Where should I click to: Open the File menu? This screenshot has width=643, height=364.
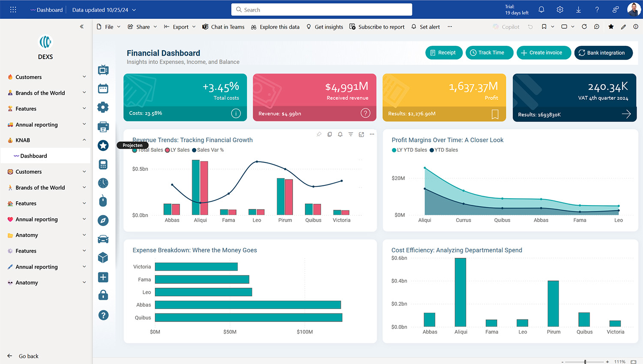[x=108, y=27]
